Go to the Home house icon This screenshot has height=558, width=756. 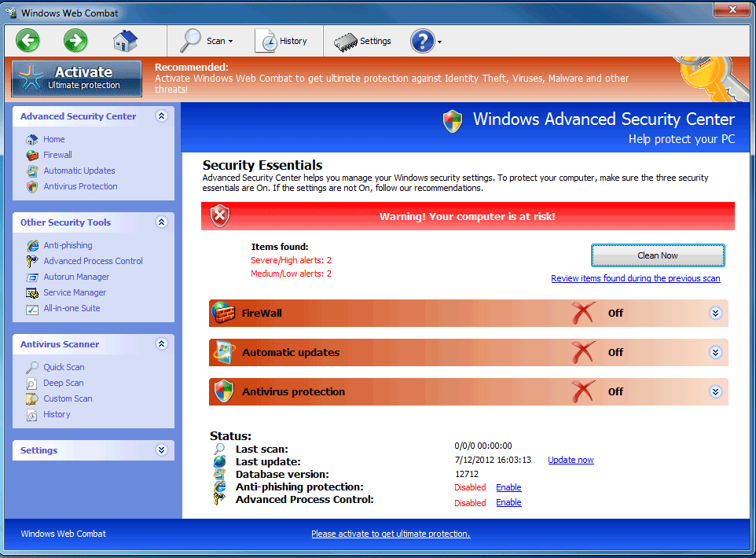[x=125, y=40]
